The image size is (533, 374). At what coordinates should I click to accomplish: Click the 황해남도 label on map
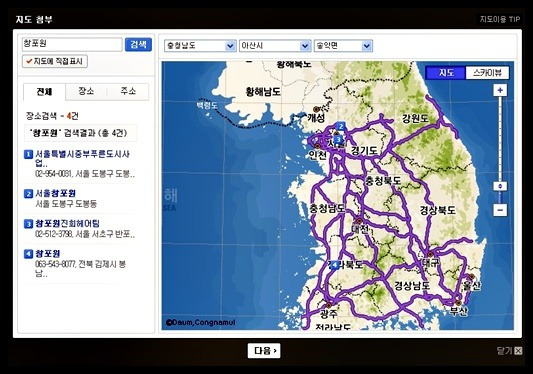click(x=263, y=91)
